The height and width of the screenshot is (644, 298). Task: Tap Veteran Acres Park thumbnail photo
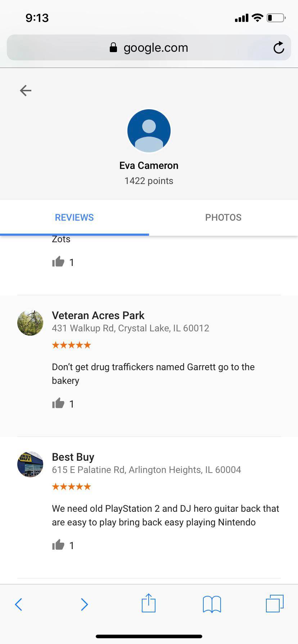[x=30, y=323]
